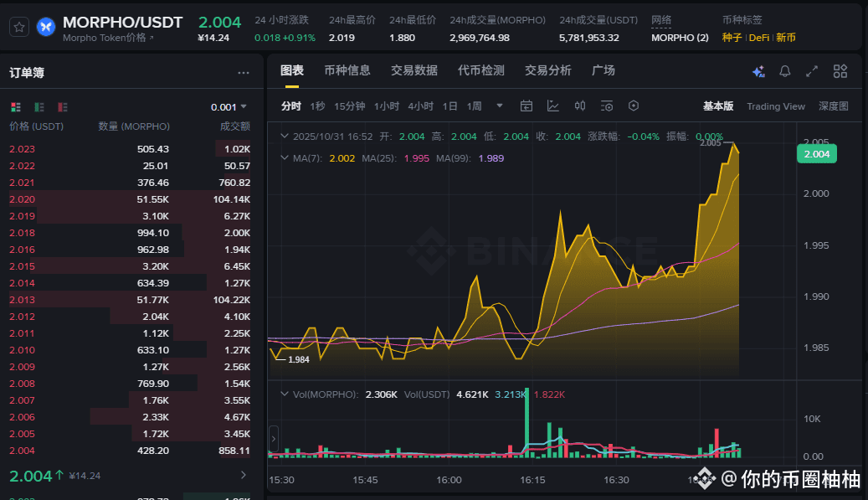
Task: Click the 2.005 high marker on chart
Action: pos(711,143)
